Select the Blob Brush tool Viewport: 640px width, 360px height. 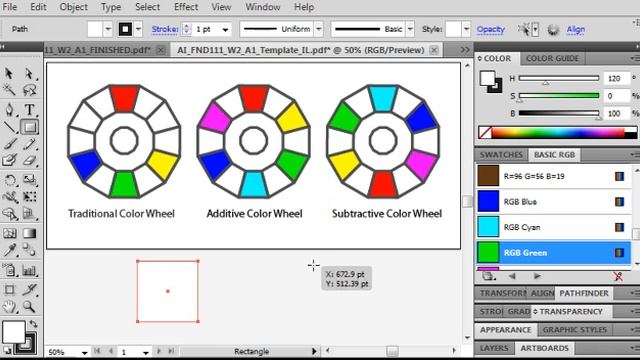[9, 160]
